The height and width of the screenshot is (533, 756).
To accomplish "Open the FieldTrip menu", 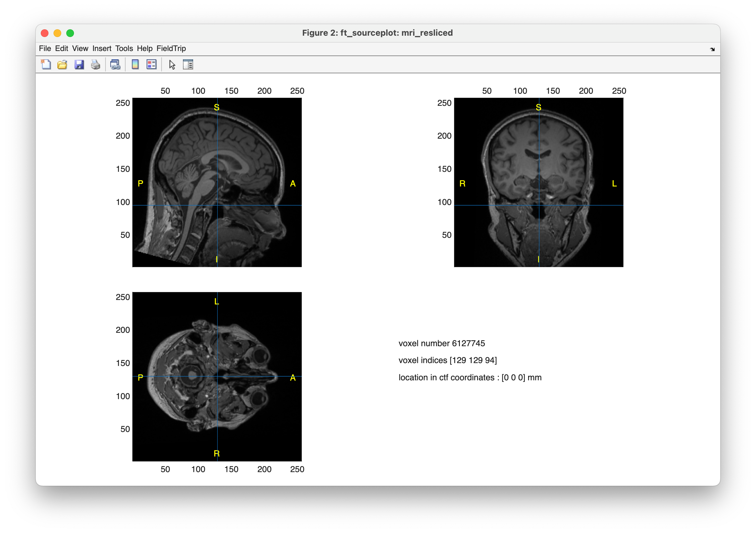I will pyautogui.click(x=171, y=48).
